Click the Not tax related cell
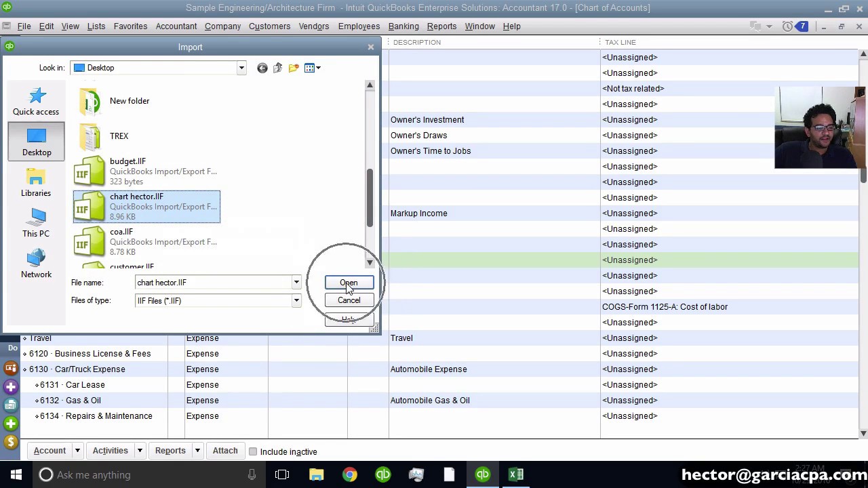Screen dimensions: 868x488 click(x=633, y=89)
